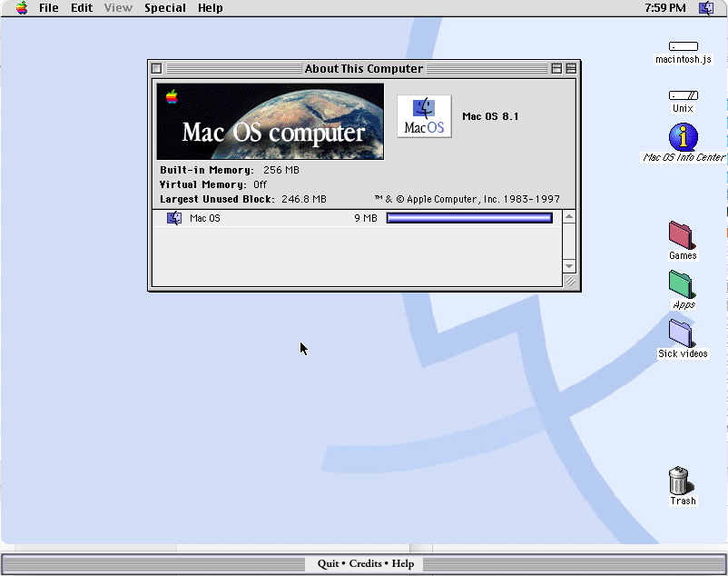Viewport: 728px width, 576px height.
Task: Open the macintosh.js disk icon
Action: click(683, 46)
